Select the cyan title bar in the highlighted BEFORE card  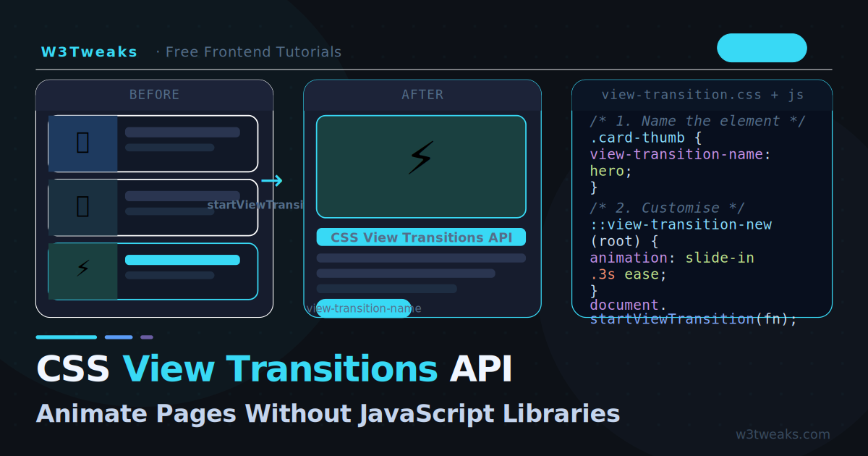tap(182, 260)
